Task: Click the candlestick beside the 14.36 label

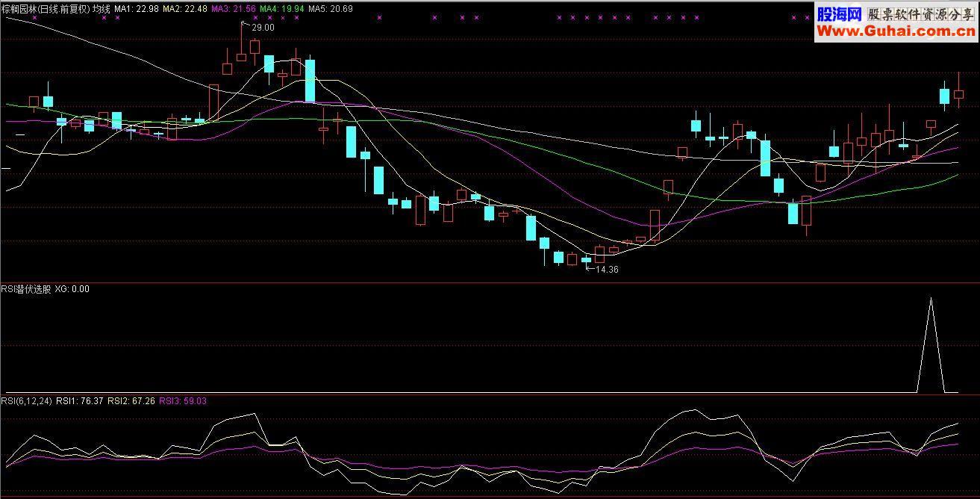Action: tap(586, 260)
